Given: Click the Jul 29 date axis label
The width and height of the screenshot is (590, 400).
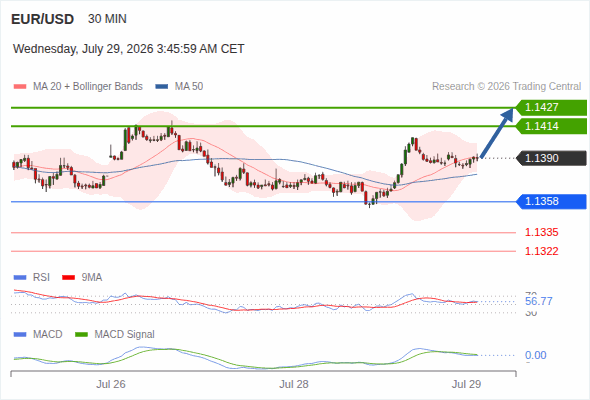Looking at the screenshot, I should coord(466,384).
